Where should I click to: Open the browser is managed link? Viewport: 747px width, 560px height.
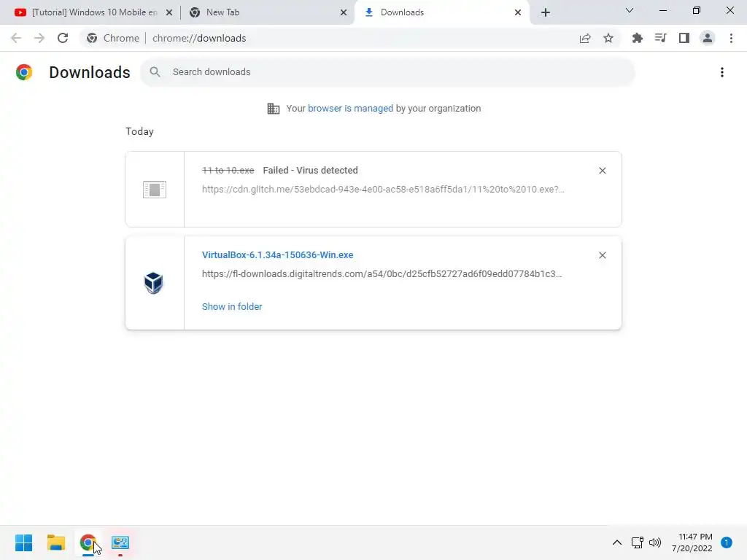(x=350, y=109)
